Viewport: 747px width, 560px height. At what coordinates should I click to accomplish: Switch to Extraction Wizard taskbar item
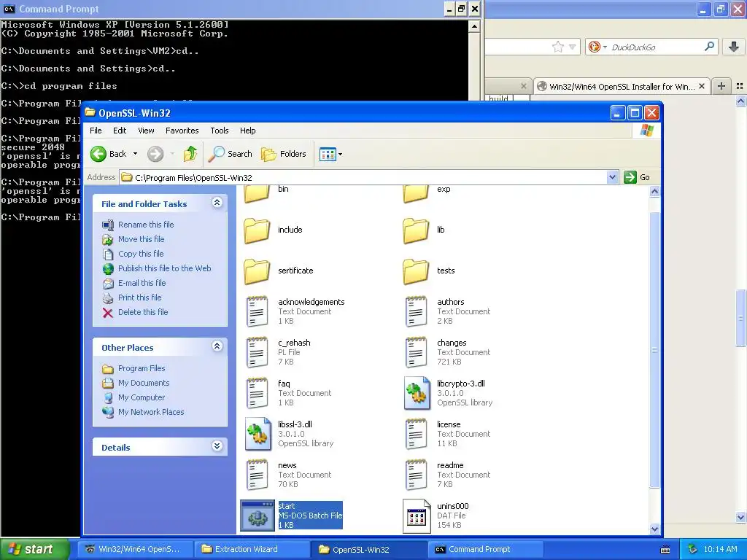[x=252, y=549]
